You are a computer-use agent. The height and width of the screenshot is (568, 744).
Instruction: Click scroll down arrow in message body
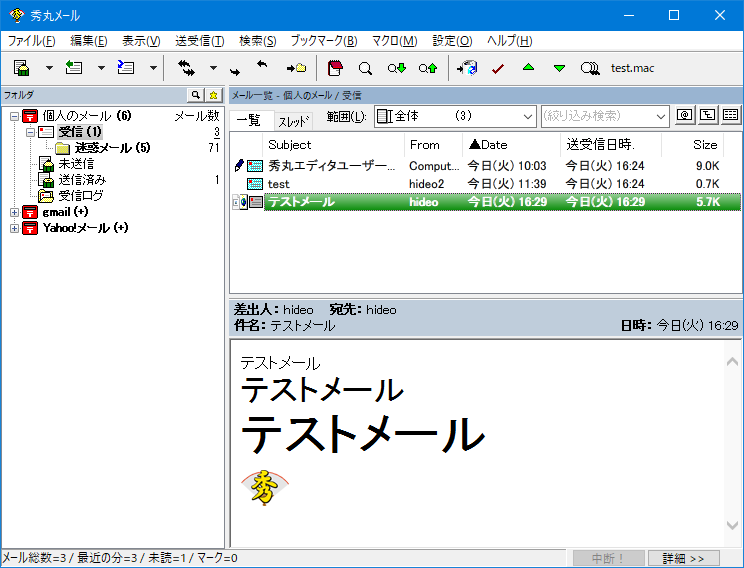tap(732, 525)
